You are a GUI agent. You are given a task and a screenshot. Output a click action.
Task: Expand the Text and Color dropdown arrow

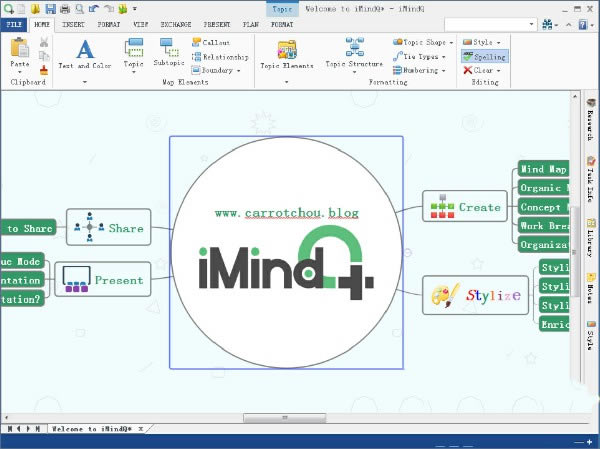(85, 82)
